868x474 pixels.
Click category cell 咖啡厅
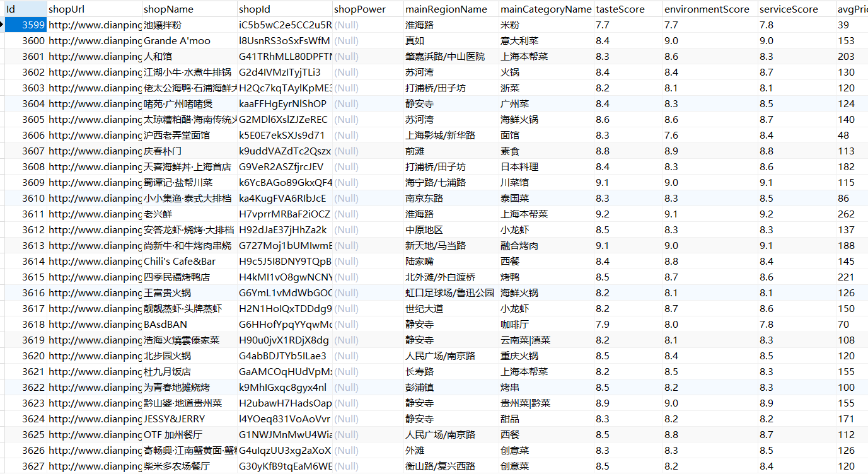[547, 325]
